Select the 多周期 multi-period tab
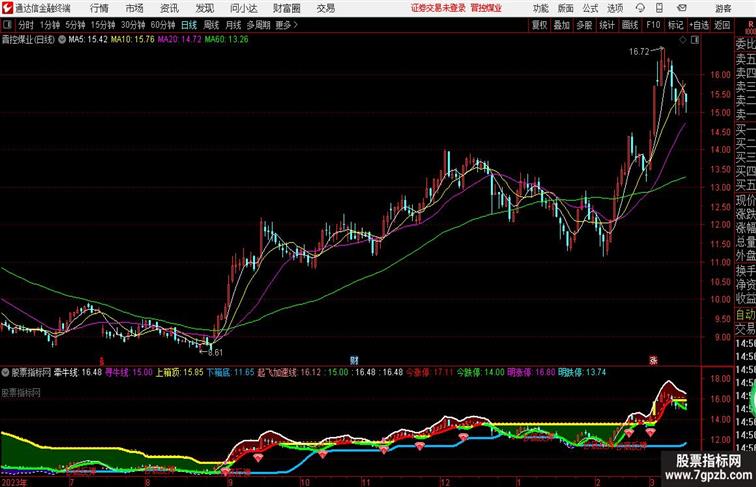 (258, 25)
